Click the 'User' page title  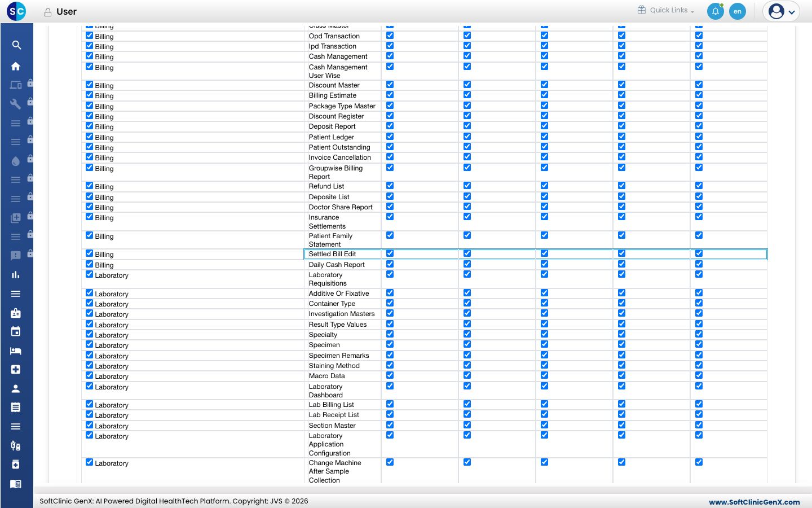tap(67, 11)
